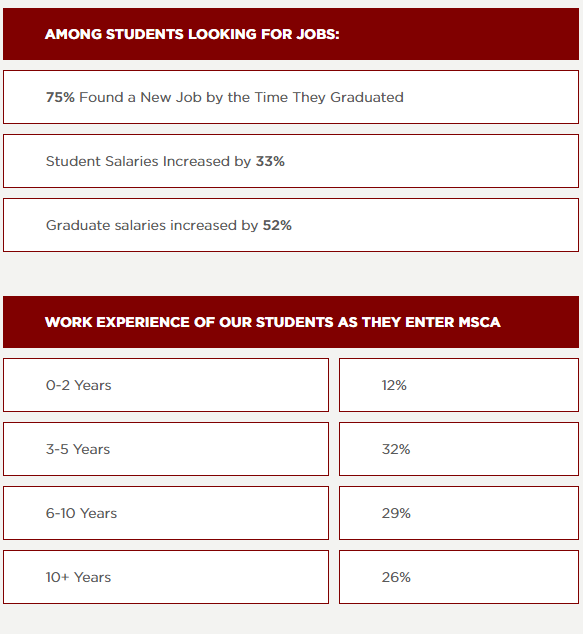Select Student Salaries Increased by 33% box
This screenshot has width=583, height=634.
tap(291, 161)
